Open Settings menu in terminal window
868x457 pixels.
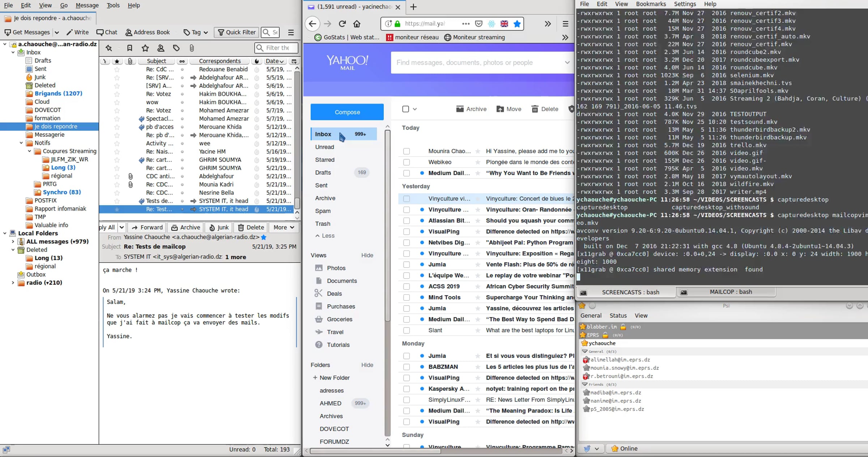pos(685,4)
